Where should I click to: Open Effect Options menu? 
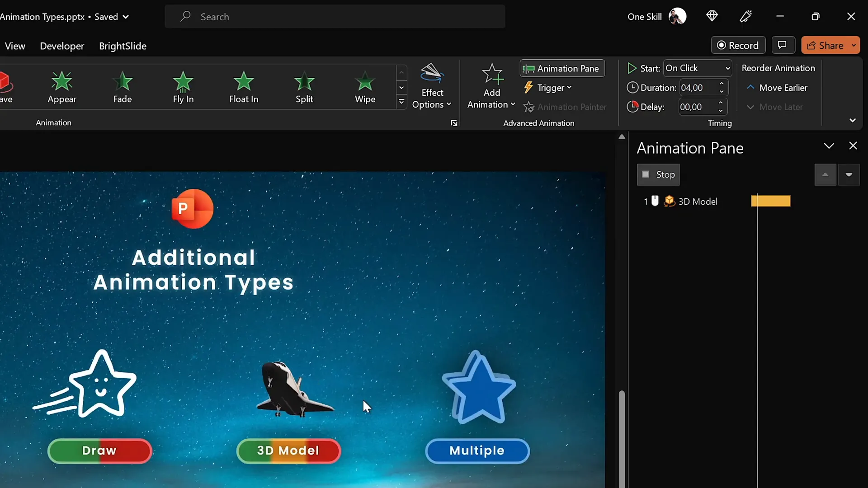click(432, 87)
